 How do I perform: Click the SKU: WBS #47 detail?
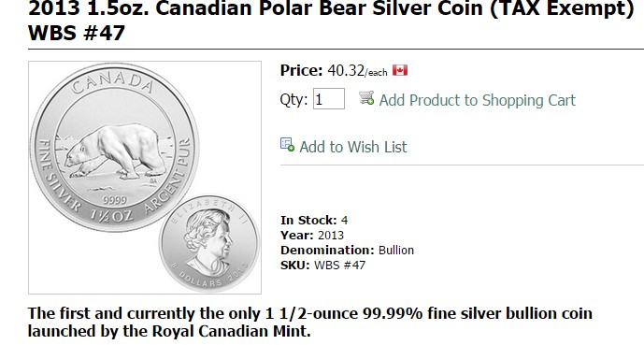[322, 266]
